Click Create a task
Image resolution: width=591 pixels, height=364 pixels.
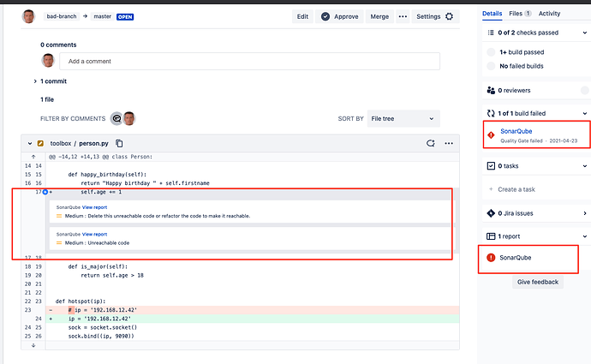click(516, 189)
